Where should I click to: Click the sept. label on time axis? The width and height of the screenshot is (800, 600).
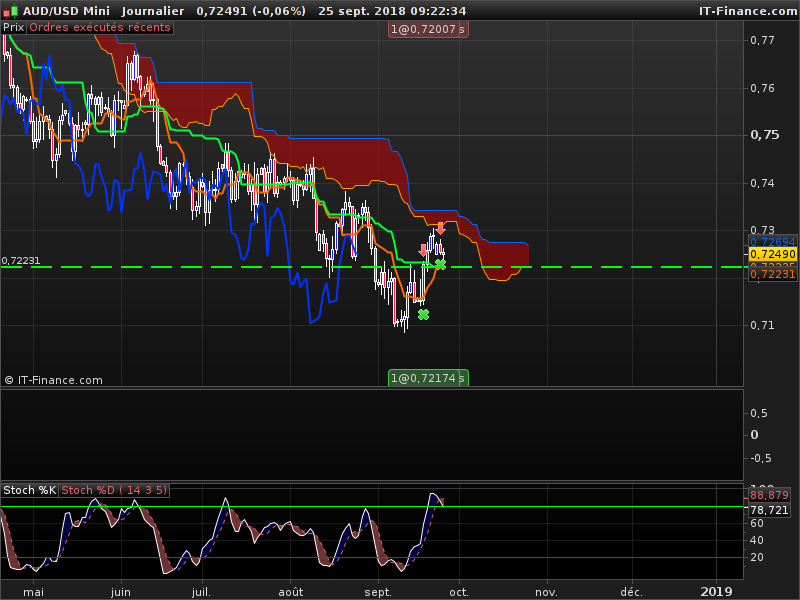point(378,592)
